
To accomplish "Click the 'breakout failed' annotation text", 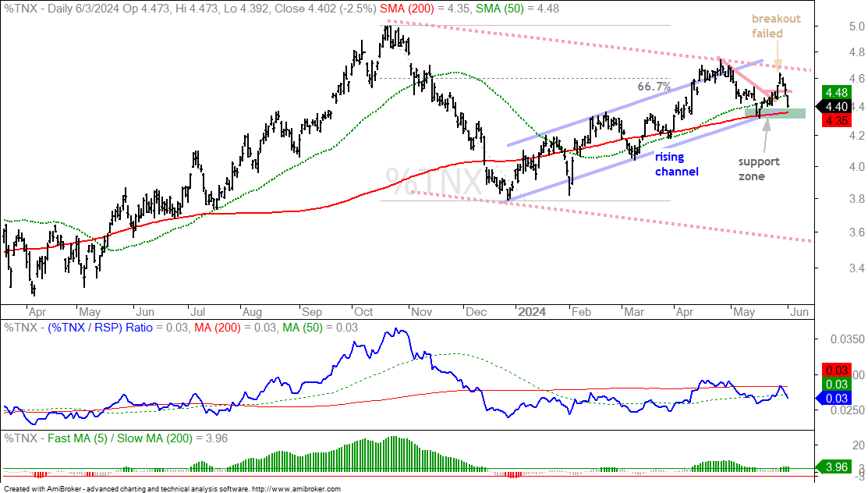I will pyautogui.click(x=775, y=26).
